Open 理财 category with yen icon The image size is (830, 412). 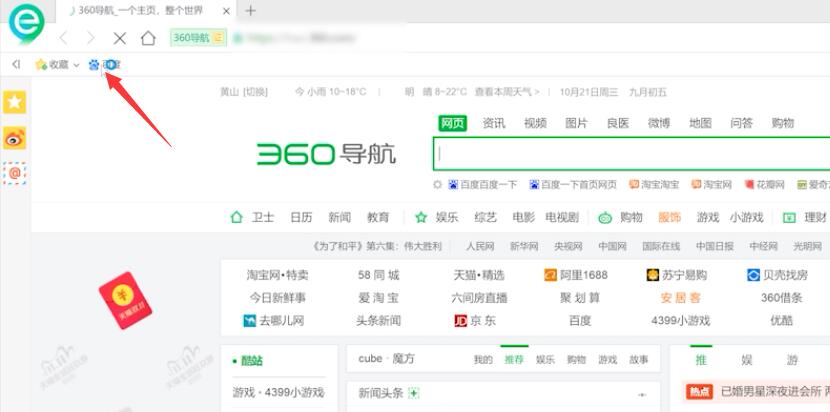click(x=805, y=217)
